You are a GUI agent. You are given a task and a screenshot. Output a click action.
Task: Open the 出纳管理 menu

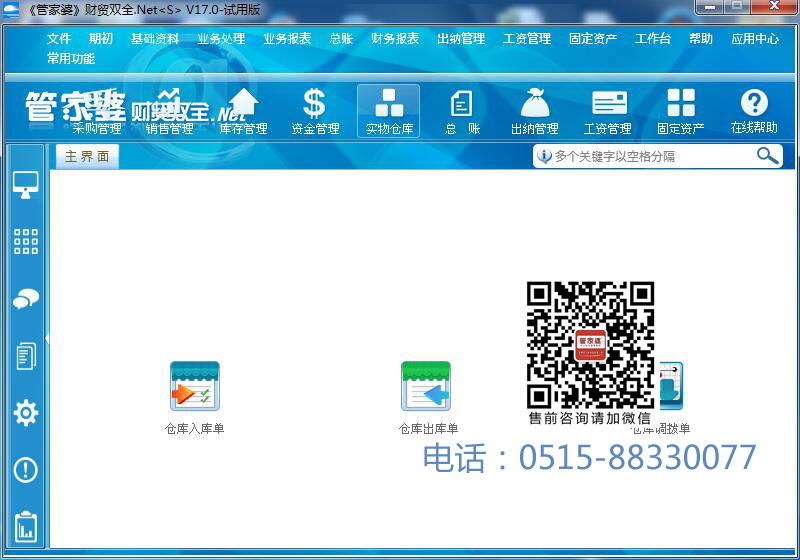(461, 39)
